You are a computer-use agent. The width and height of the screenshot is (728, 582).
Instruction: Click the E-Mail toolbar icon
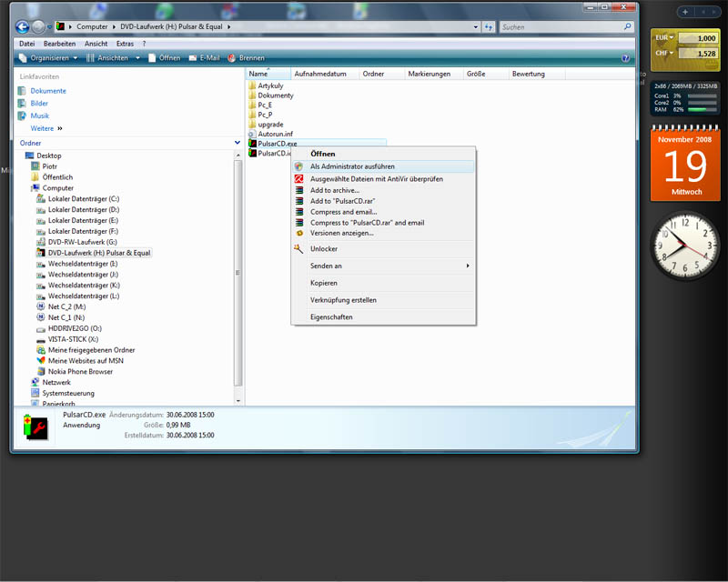[x=193, y=58]
